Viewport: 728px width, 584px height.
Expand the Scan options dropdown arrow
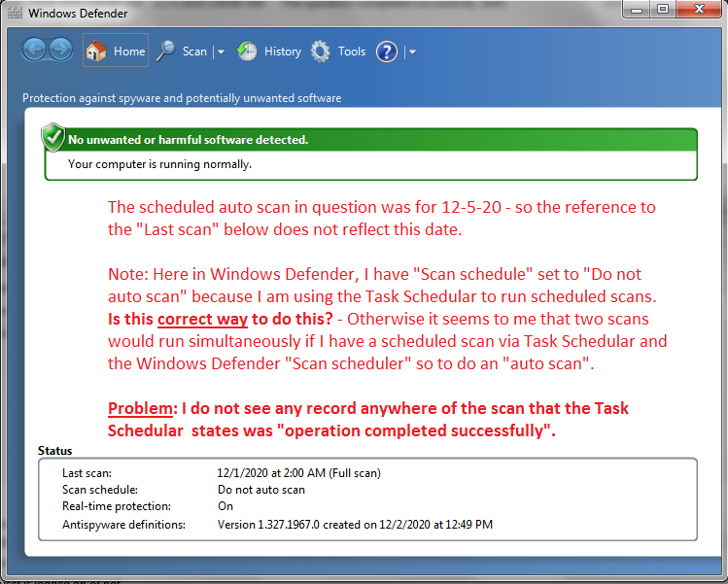[x=221, y=52]
